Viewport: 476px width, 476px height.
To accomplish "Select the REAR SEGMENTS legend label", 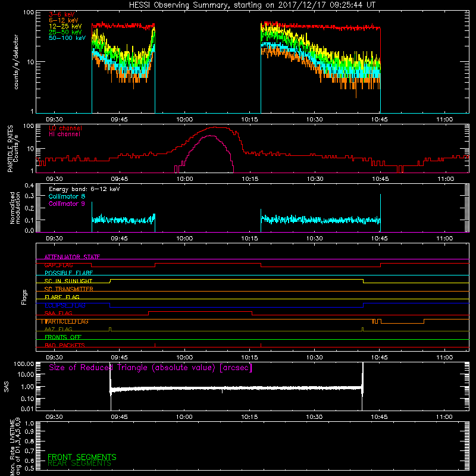I will [x=79, y=464].
